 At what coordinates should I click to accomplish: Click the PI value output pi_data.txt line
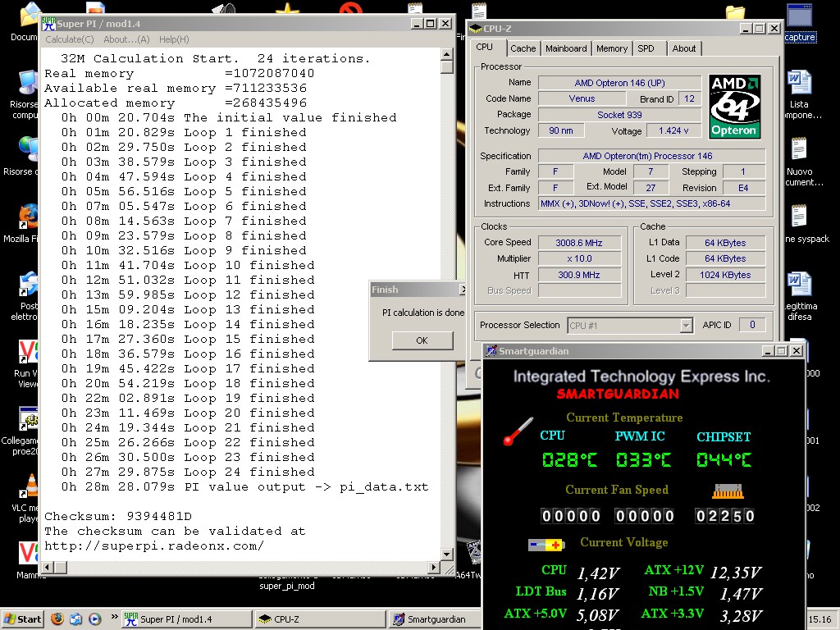click(x=244, y=487)
